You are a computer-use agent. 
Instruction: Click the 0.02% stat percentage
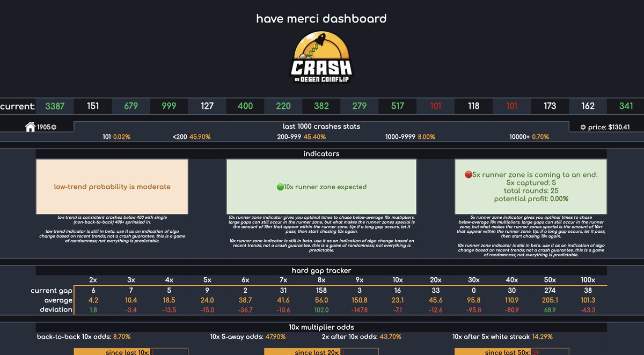[121, 137]
